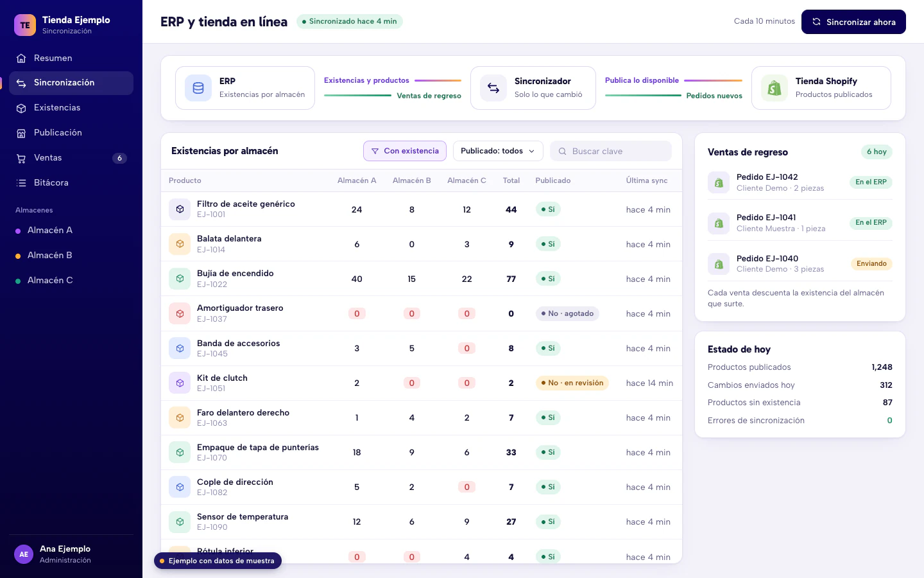Click the AE user avatar
924x578 pixels.
(x=24, y=554)
